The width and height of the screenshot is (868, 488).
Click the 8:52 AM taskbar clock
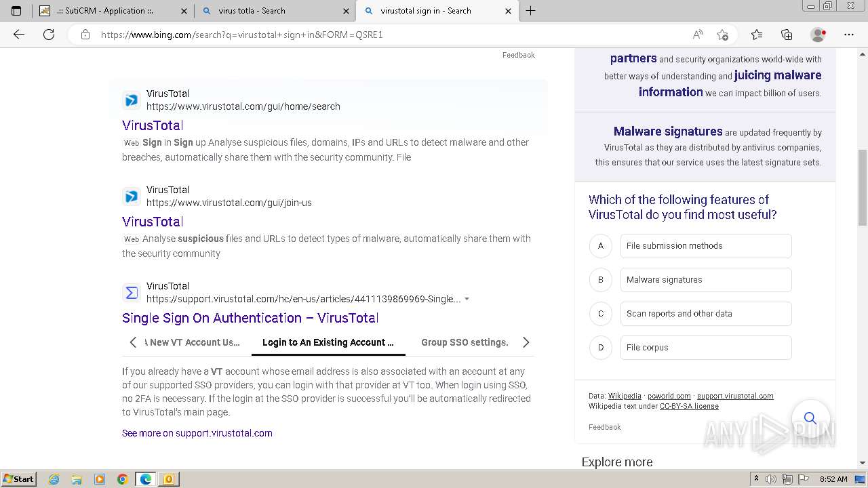pyautogui.click(x=833, y=479)
